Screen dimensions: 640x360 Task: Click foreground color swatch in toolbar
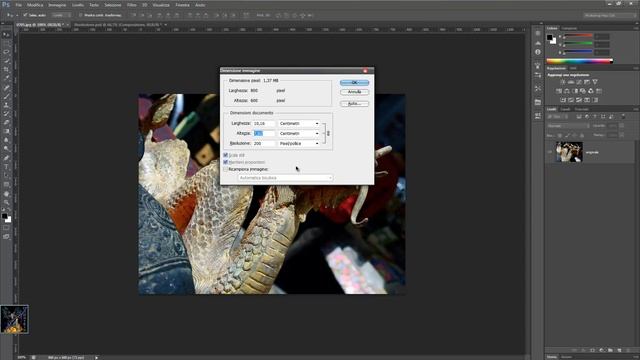pos(4,216)
